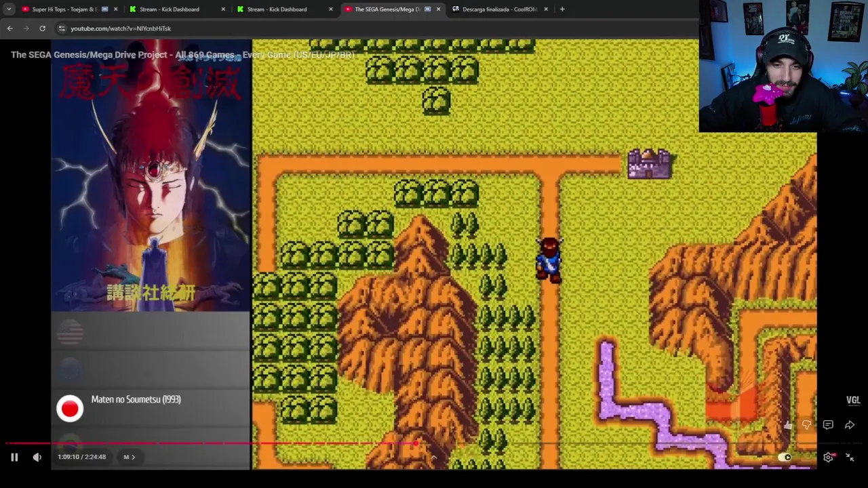The height and width of the screenshot is (488, 868).
Task: Like the video with the thumbs-up icon
Action: 787,425
